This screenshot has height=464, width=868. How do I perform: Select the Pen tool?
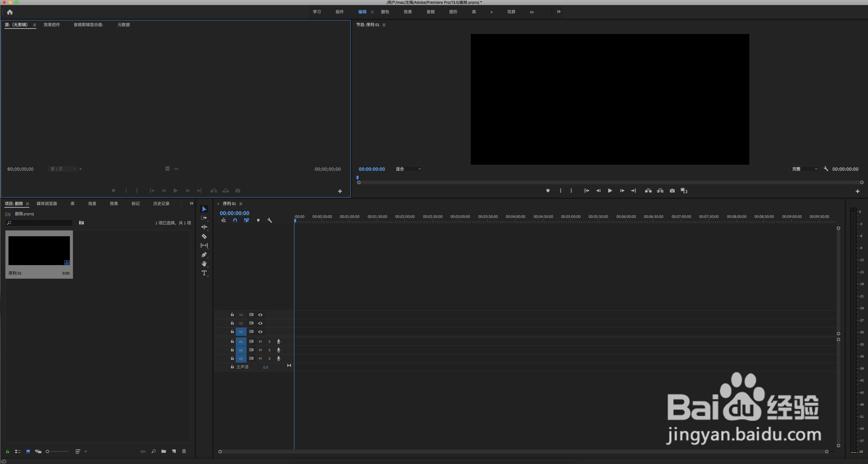click(204, 255)
